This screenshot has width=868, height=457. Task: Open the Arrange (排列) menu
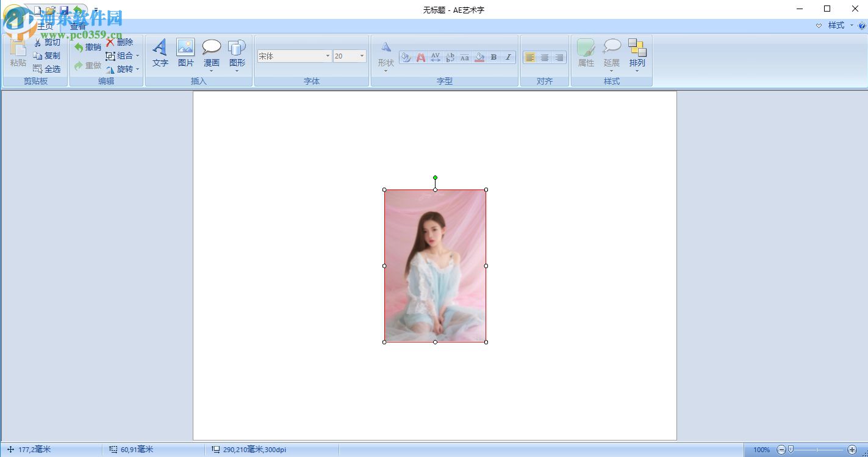click(637, 55)
